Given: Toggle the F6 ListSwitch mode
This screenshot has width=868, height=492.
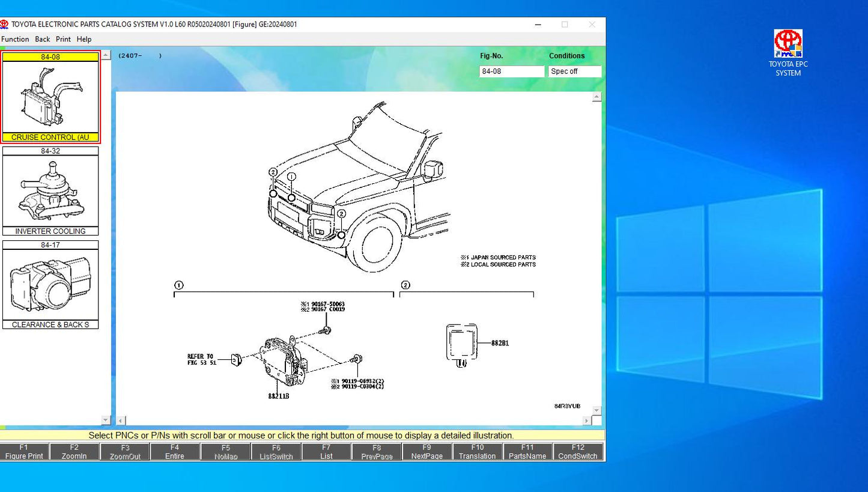Looking at the screenshot, I should coord(276,451).
